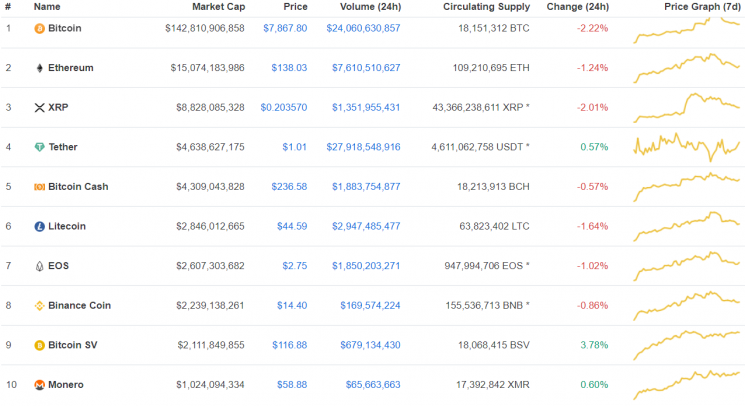Click the Binance Coin logo icon
The height and width of the screenshot is (406, 745).
[39, 306]
